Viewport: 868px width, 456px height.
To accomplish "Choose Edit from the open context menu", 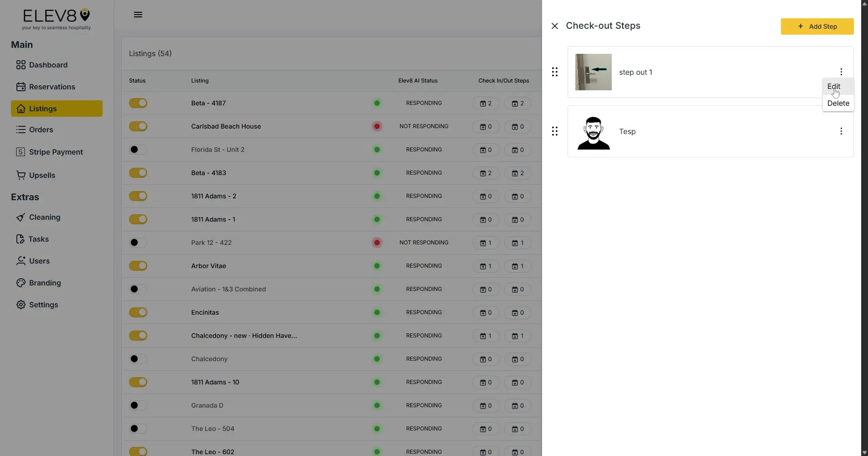I will [833, 86].
